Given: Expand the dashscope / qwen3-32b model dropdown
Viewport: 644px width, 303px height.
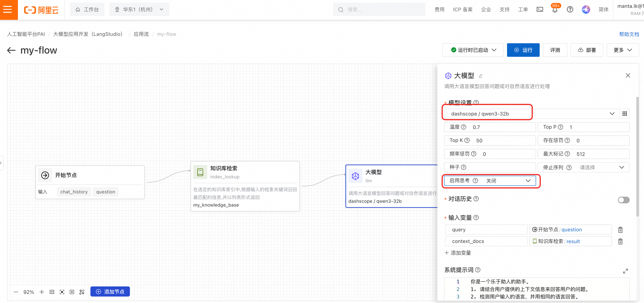Looking at the screenshot, I should 612,114.
